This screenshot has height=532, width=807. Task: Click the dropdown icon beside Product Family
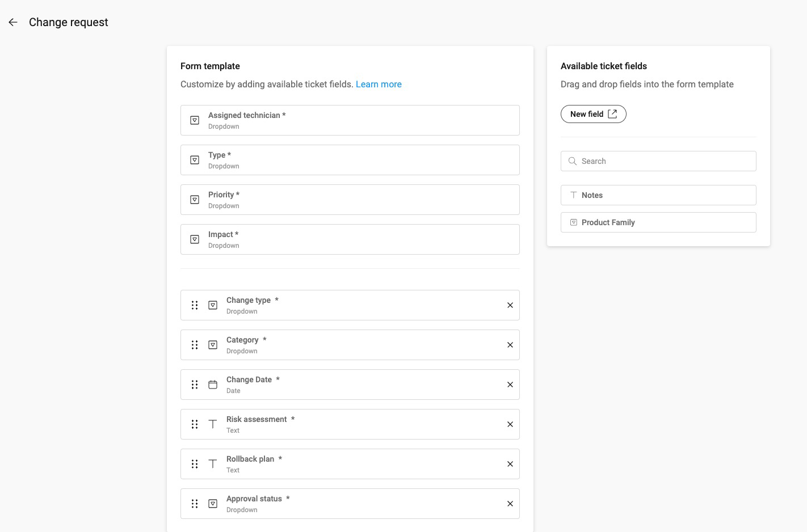coord(574,222)
